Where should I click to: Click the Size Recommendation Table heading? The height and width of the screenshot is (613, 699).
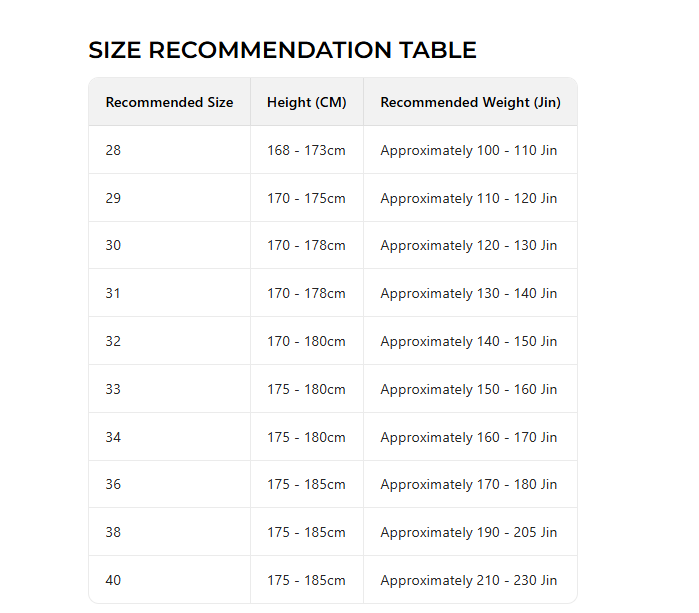[x=282, y=50]
